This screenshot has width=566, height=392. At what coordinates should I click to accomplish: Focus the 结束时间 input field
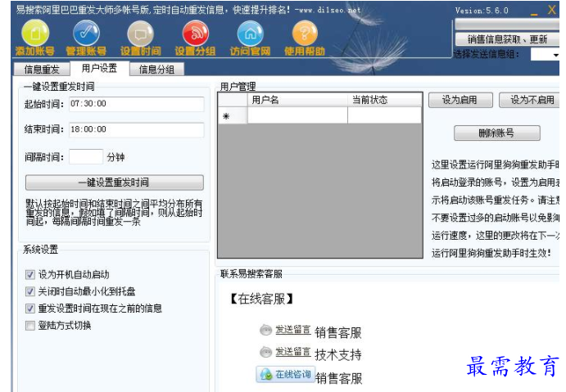point(137,130)
